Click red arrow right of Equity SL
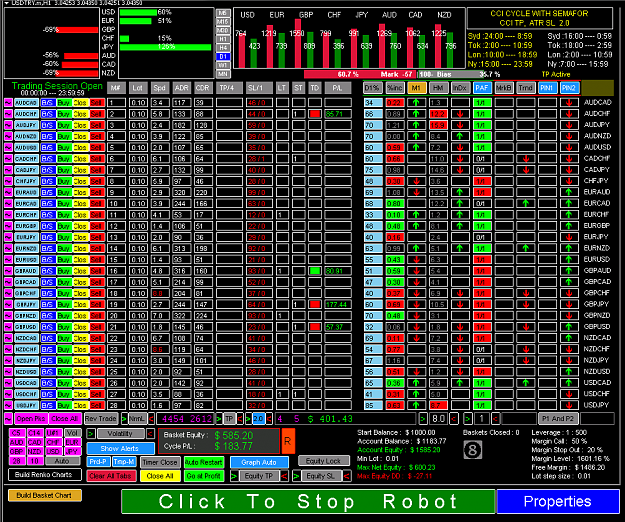The image size is (625, 522). coord(347,476)
